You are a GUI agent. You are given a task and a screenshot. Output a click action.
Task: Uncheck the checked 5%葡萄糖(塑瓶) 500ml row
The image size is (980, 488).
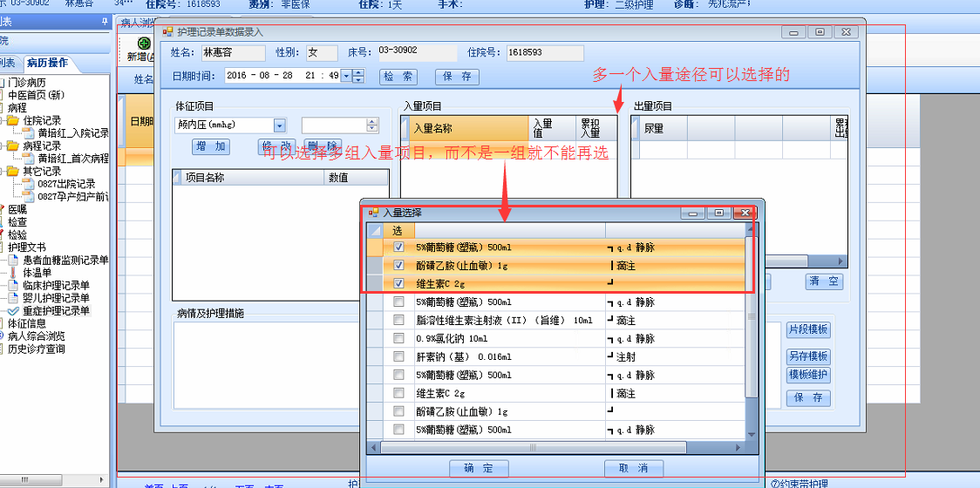[x=398, y=247]
